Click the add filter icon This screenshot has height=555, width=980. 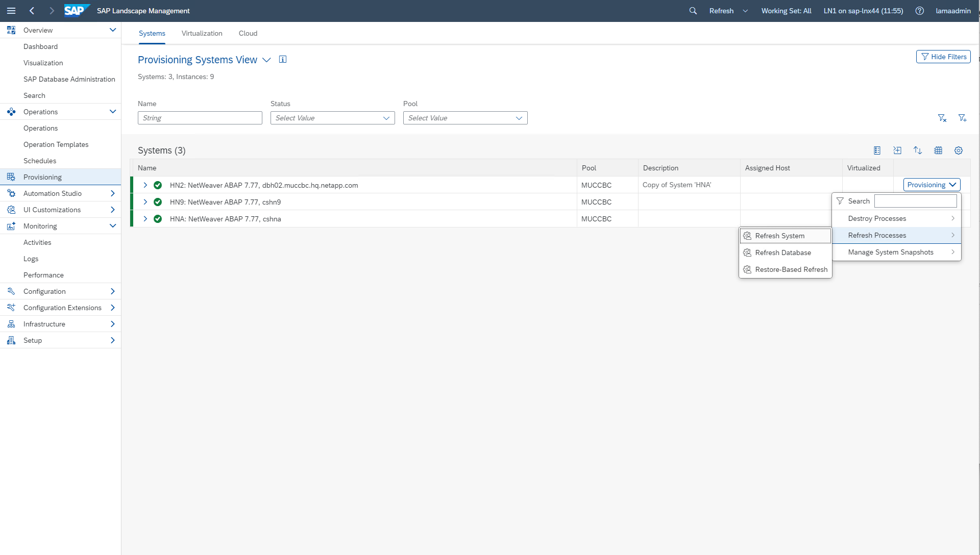click(x=962, y=118)
